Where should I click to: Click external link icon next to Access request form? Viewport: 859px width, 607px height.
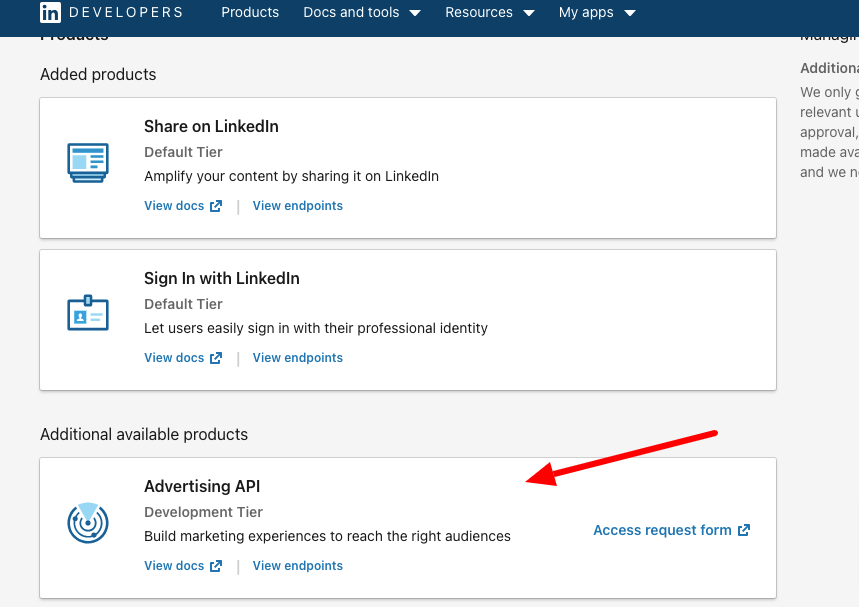[743, 530]
